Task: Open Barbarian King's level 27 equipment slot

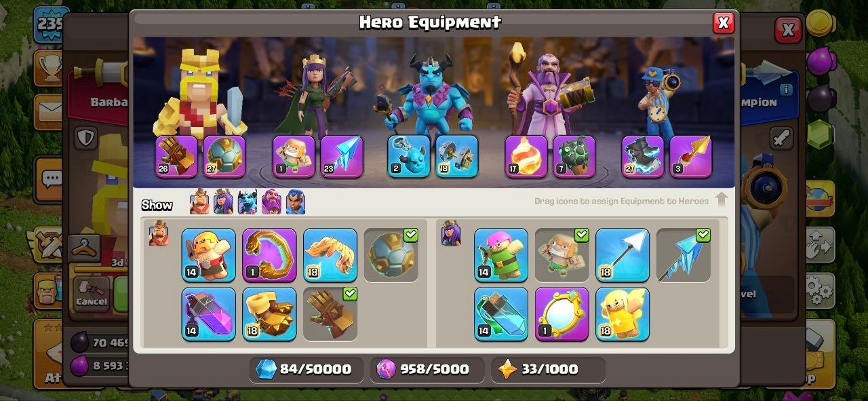Action: tap(224, 157)
